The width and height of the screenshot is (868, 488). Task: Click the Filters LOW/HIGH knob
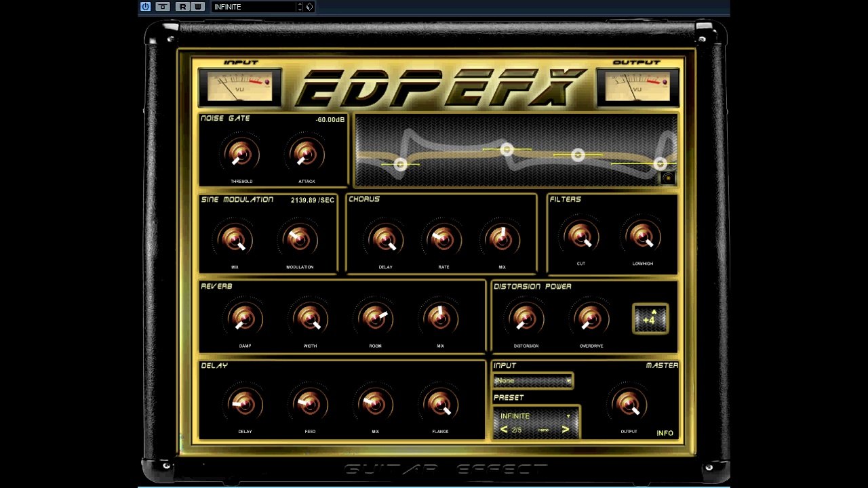(x=642, y=236)
